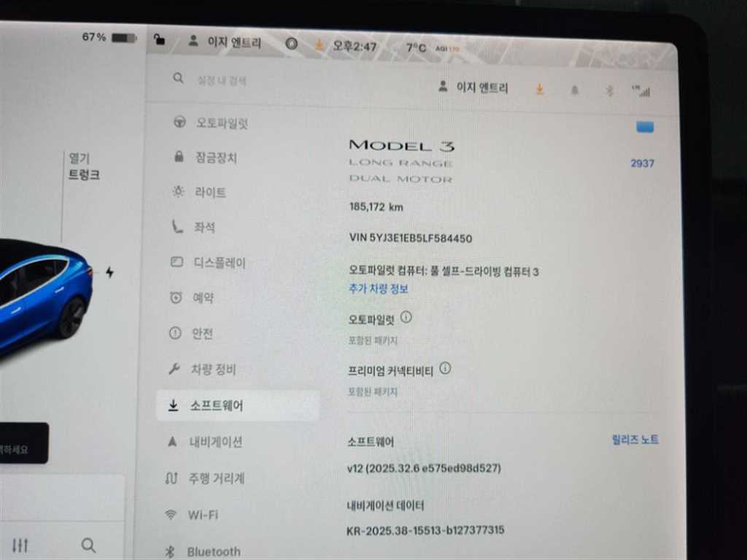This screenshot has height=560, width=747.
Task: Tap the magnifier search icon in bottom bar
Action: pos(88,545)
